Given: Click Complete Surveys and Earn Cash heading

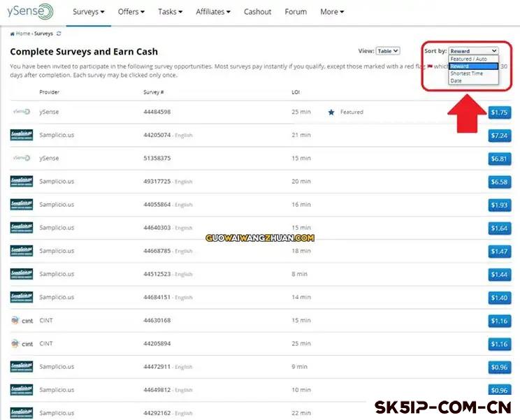Looking at the screenshot, I should [84, 52].
